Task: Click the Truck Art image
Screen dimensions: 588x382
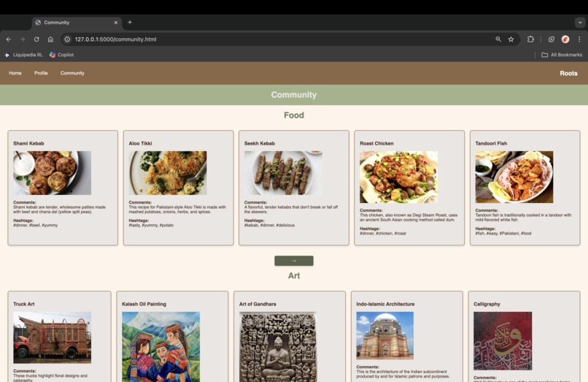Action: pyautogui.click(x=52, y=337)
